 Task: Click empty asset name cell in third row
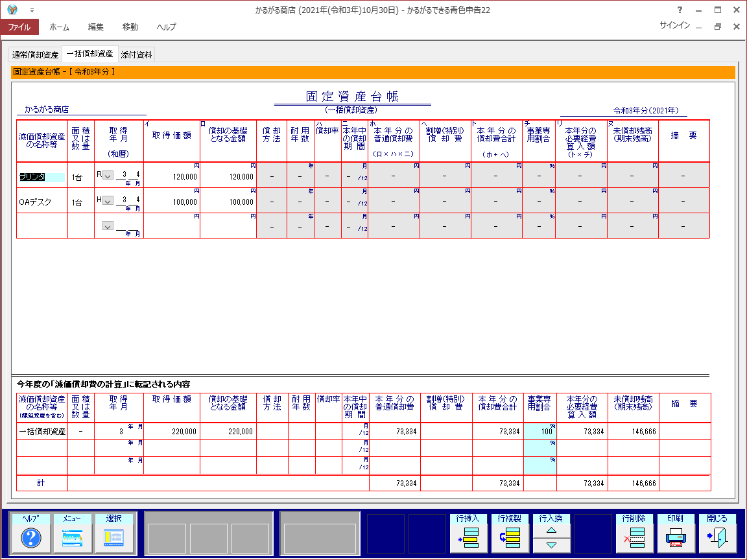pos(42,226)
